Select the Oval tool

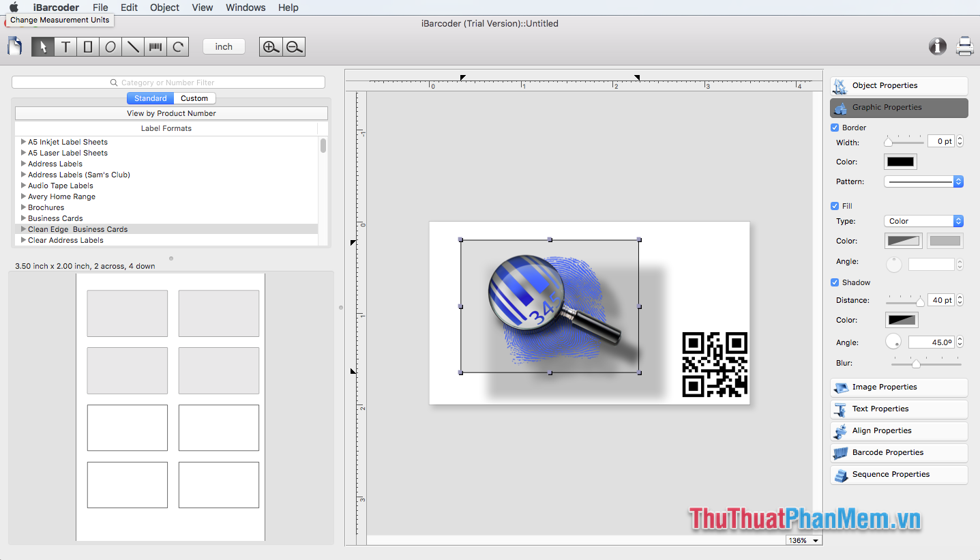point(110,46)
